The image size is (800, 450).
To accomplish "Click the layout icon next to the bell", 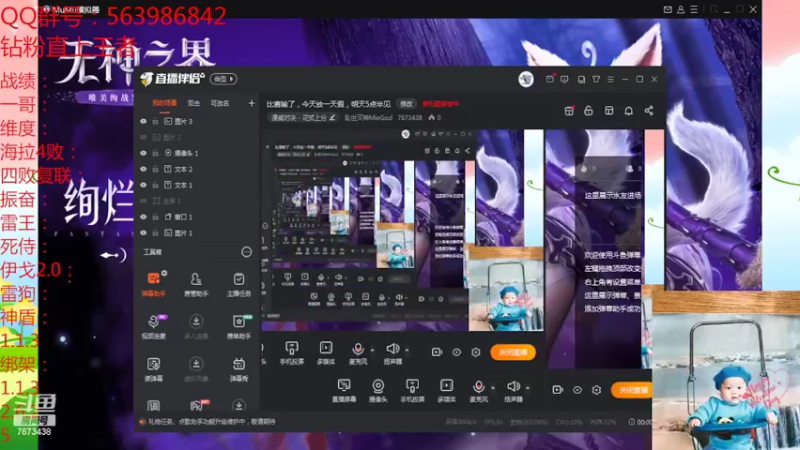I will (609, 111).
